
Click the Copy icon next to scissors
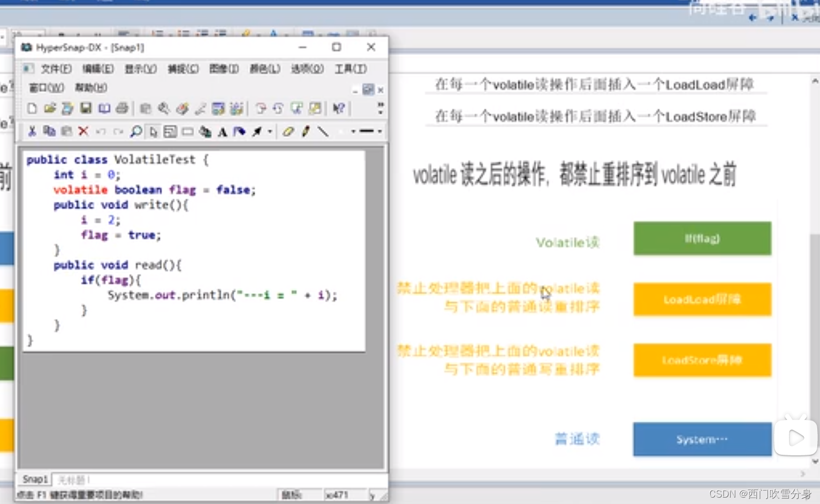click(x=49, y=131)
